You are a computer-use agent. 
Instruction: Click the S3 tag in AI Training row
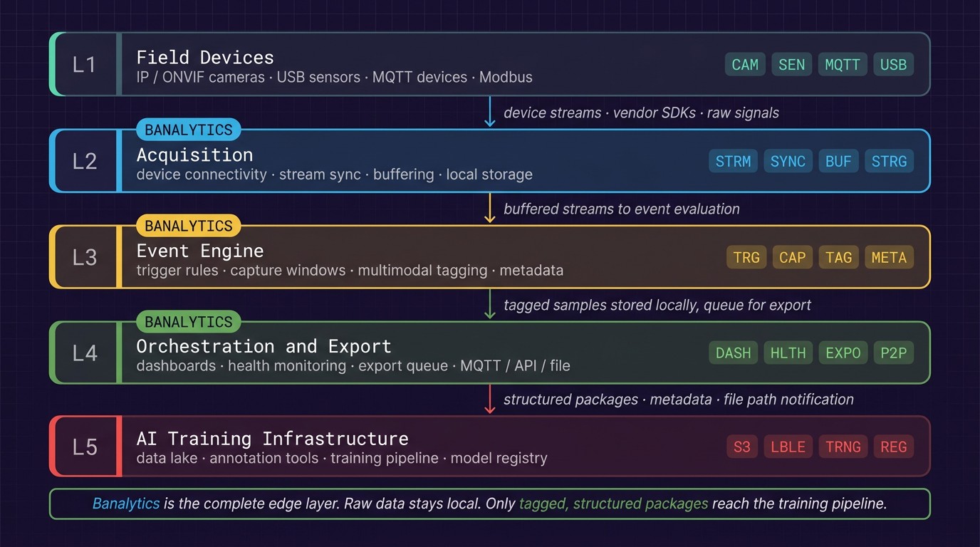pyautogui.click(x=742, y=447)
